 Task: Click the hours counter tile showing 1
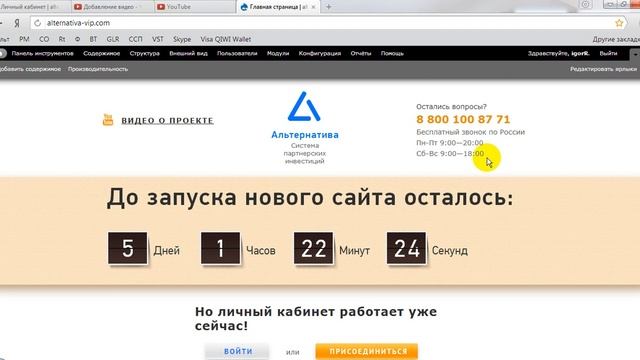click(x=220, y=248)
